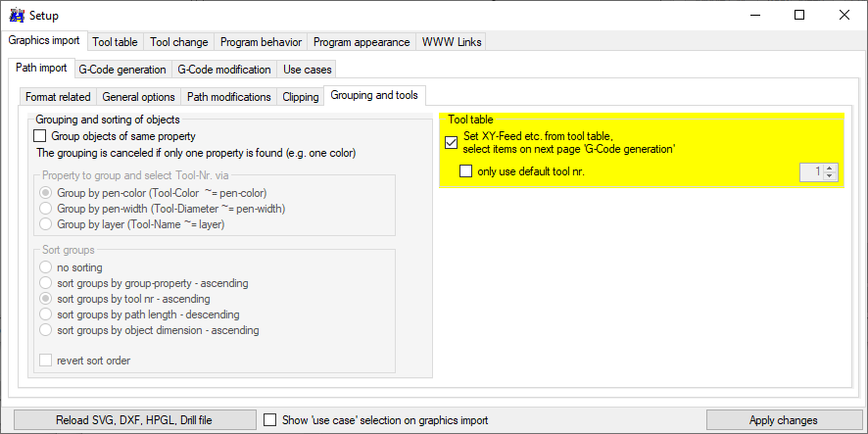
Task: Open the Tool table tab
Action: (x=115, y=42)
